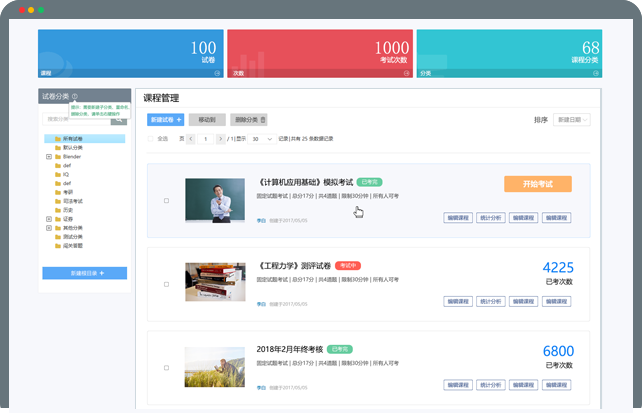Select 默认分类 in the category tree
642x413 pixels.
(x=73, y=147)
